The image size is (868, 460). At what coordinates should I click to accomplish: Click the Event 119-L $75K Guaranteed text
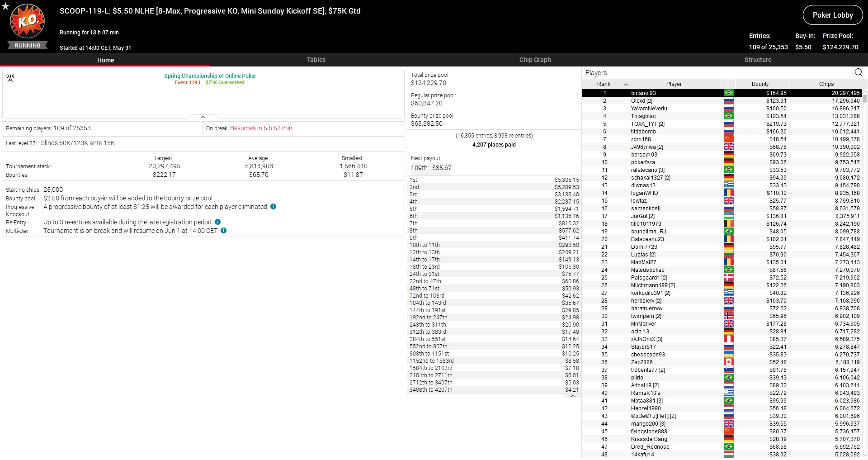[210, 82]
